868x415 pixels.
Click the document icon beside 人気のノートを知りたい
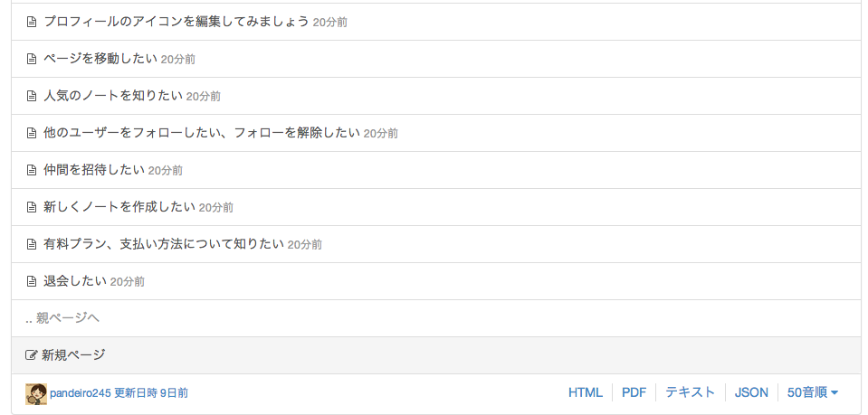click(x=32, y=96)
